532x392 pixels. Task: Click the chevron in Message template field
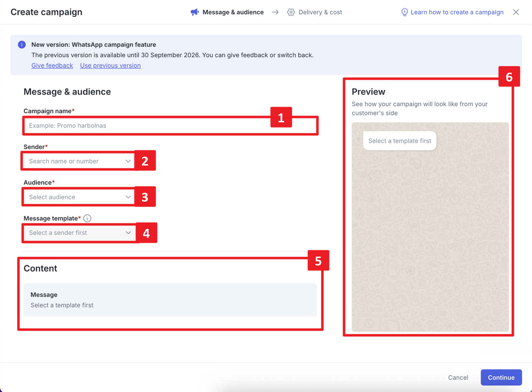click(x=128, y=233)
